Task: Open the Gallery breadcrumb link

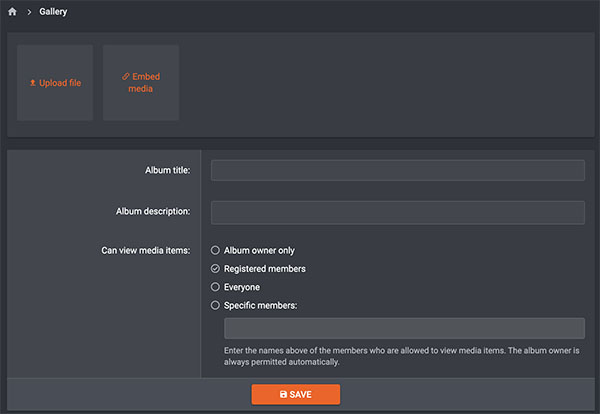Action: pyautogui.click(x=53, y=12)
